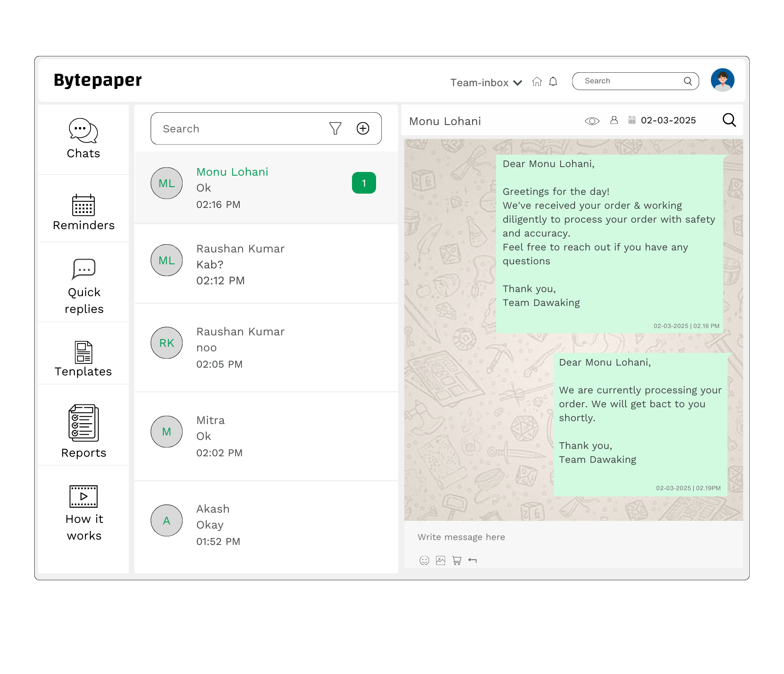Search within Monu Lohani conversation

pyautogui.click(x=729, y=120)
